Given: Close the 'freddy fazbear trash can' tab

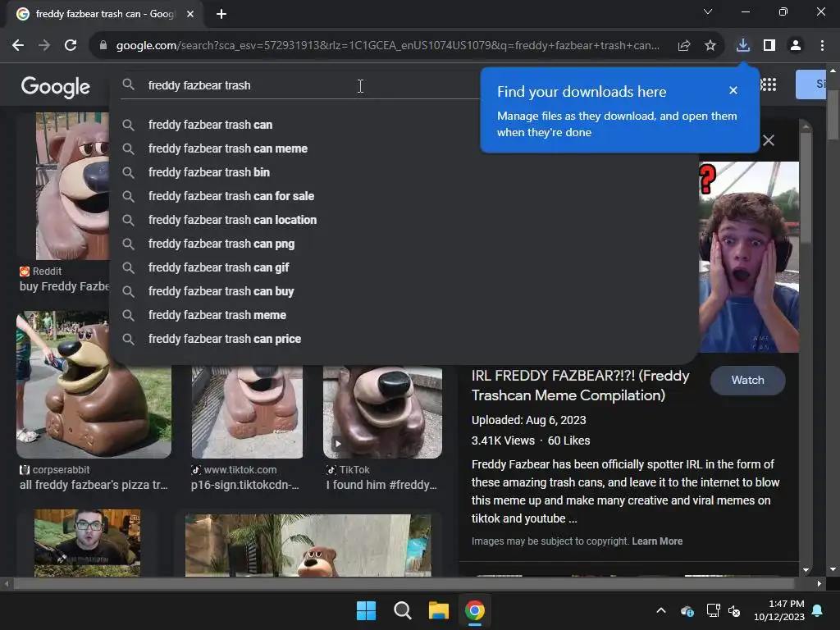Looking at the screenshot, I should pyautogui.click(x=190, y=14).
